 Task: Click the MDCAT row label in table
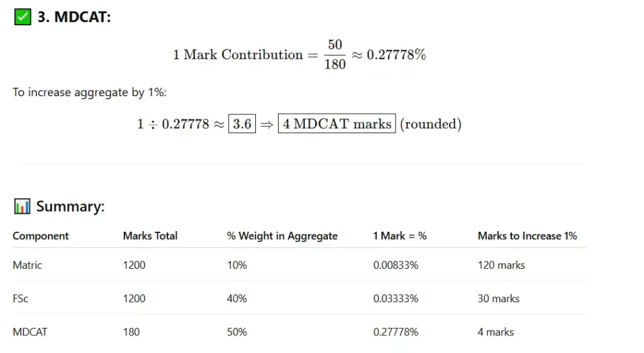[30, 332]
